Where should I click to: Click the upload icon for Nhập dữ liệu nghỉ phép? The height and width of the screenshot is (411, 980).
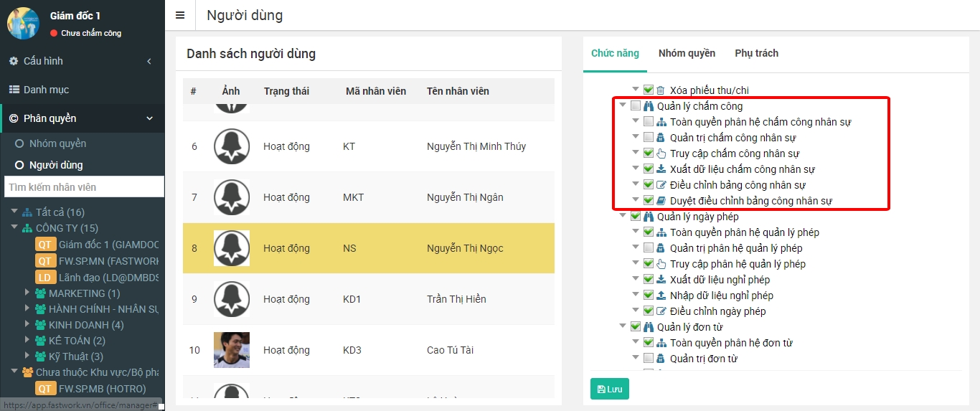661,296
